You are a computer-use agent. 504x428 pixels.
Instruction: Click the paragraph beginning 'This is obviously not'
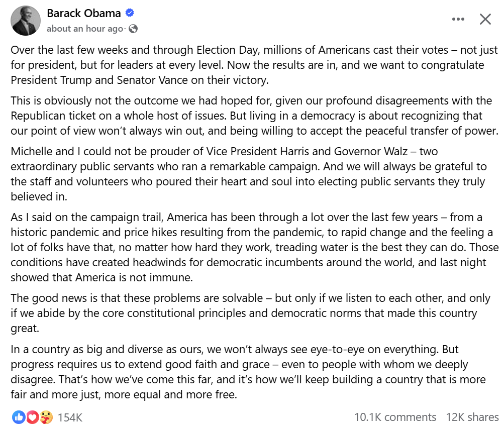pyautogui.click(x=254, y=116)
